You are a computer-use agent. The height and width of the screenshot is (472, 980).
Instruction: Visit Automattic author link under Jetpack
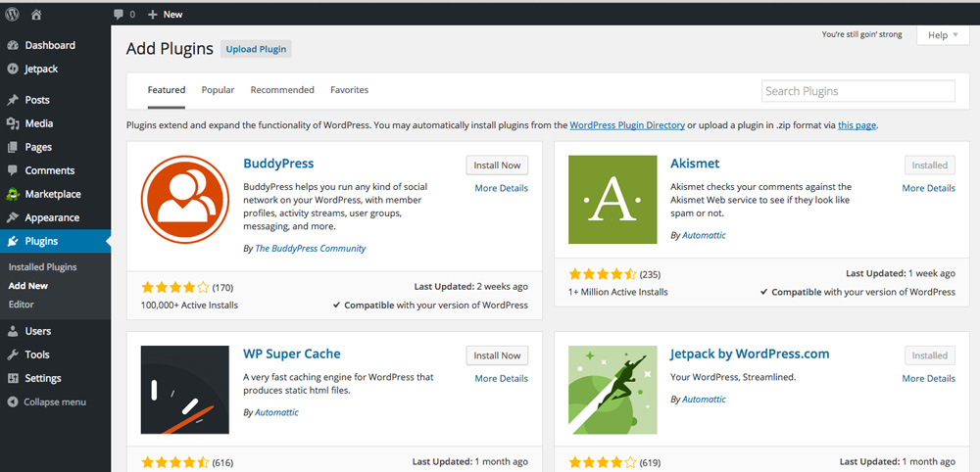pos(704,399)
